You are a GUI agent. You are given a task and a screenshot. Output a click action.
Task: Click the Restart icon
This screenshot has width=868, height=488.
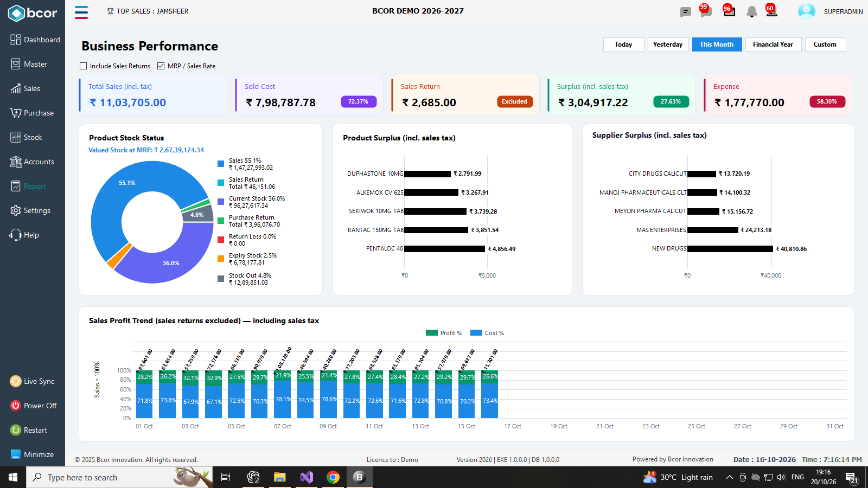point(16,430)
